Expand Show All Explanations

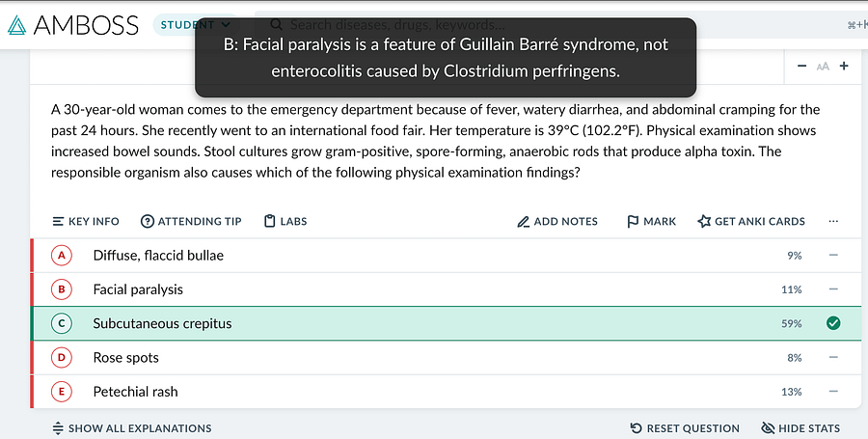[x=132, y=428]
